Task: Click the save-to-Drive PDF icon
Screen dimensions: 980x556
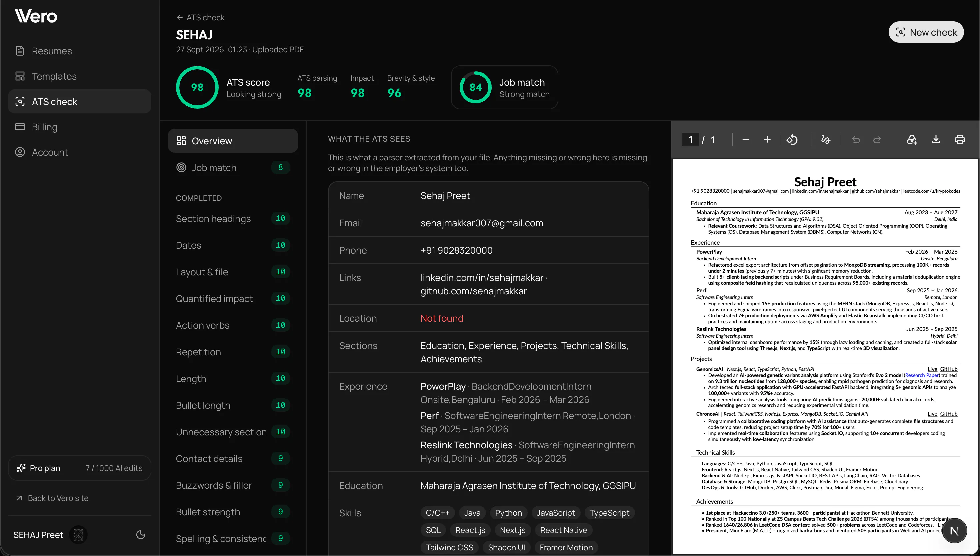Action: (912, 139)
